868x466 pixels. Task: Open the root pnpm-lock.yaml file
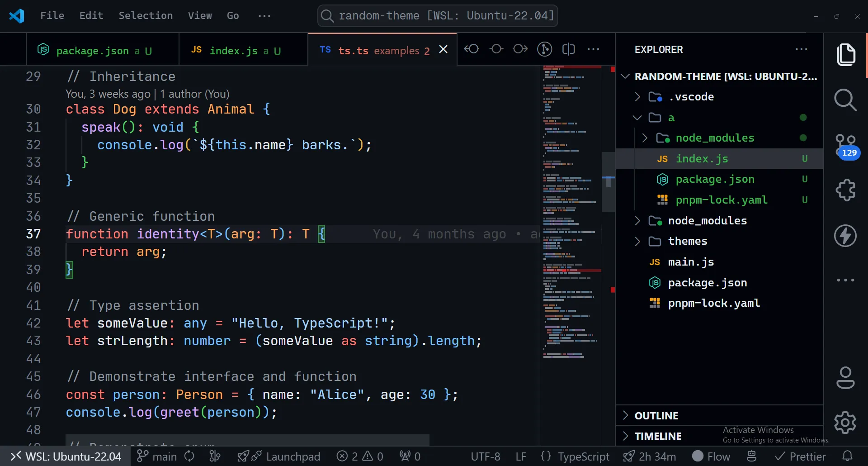point(719,303)
